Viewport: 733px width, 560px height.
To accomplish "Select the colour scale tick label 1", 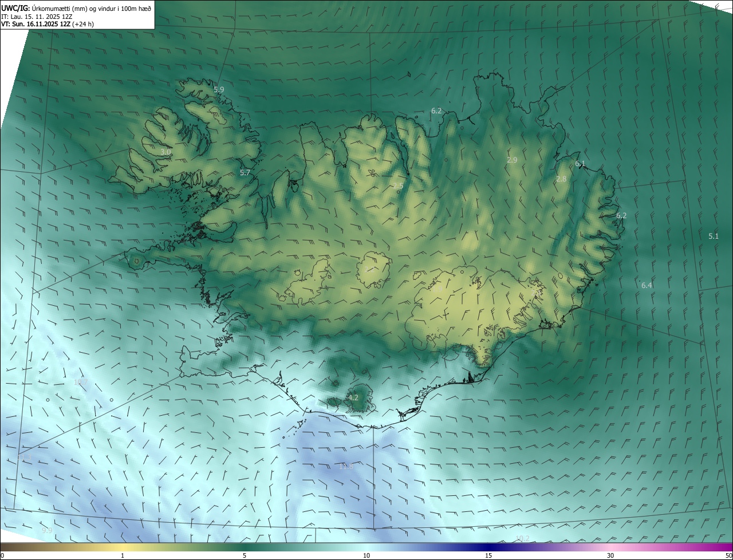I will pos(123,555).
